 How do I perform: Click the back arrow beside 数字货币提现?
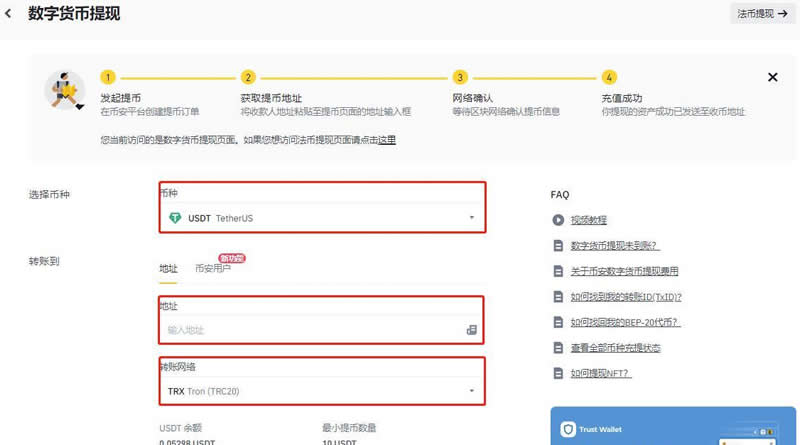9,14
